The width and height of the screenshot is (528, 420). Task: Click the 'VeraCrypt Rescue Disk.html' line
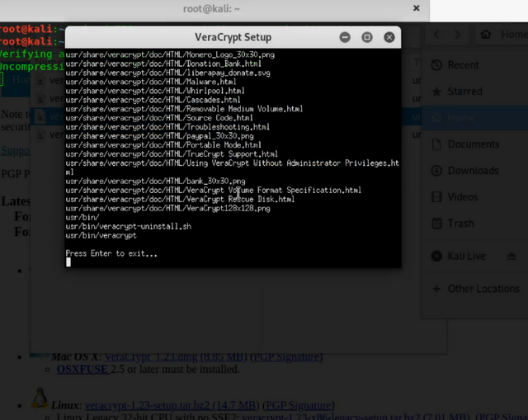click(x=180, y=200)
